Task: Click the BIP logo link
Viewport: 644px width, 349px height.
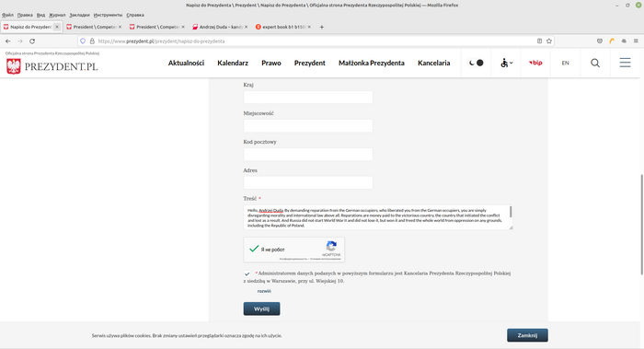Action: point(535,63)
